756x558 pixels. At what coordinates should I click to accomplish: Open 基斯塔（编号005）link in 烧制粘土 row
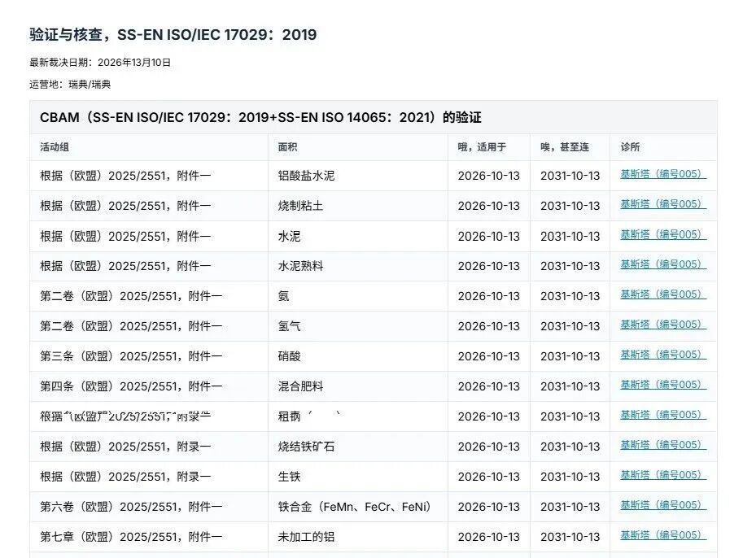[663, 204]
